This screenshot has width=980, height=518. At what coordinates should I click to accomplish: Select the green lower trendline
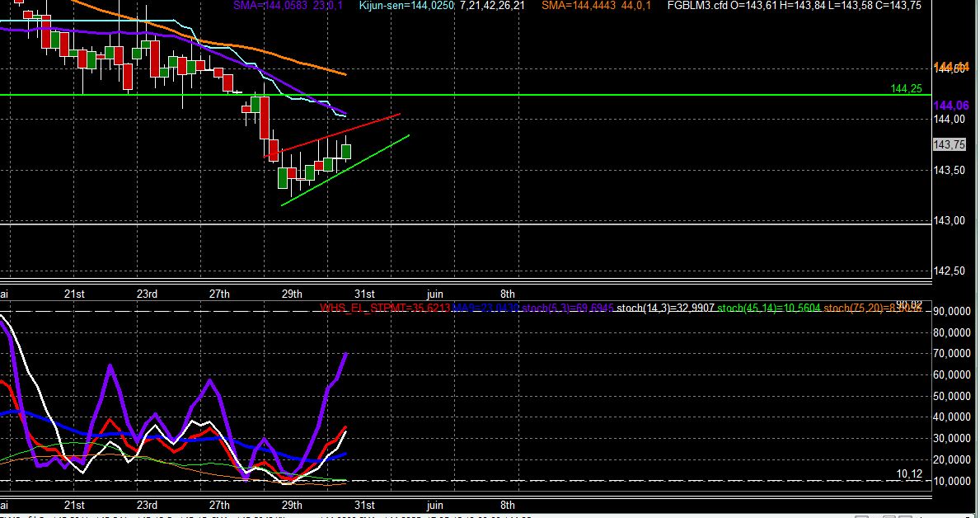click(x=345, y=170)
